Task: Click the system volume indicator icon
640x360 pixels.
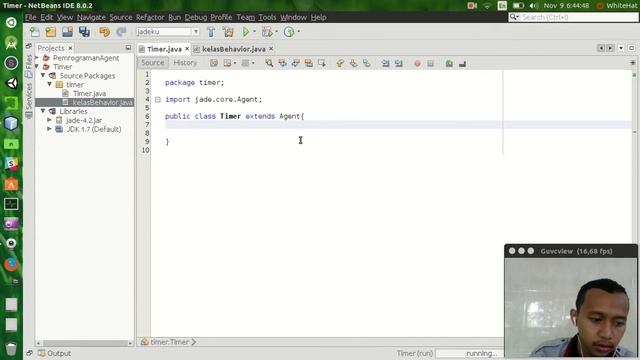Action: 533,6
